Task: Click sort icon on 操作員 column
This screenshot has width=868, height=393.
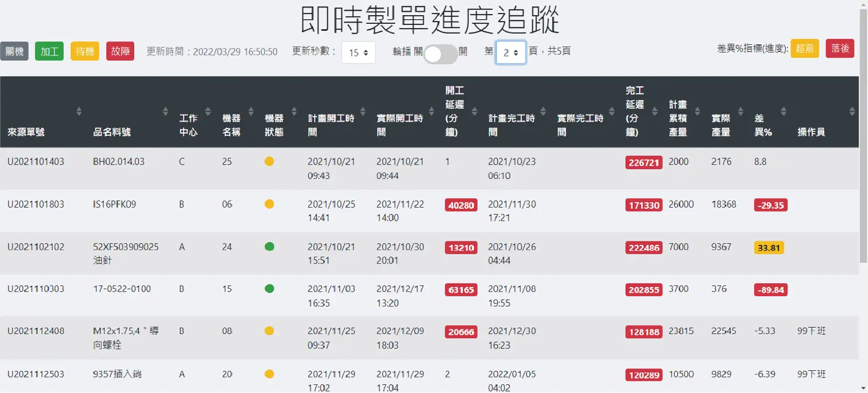Action: click(x=852, y=111)
